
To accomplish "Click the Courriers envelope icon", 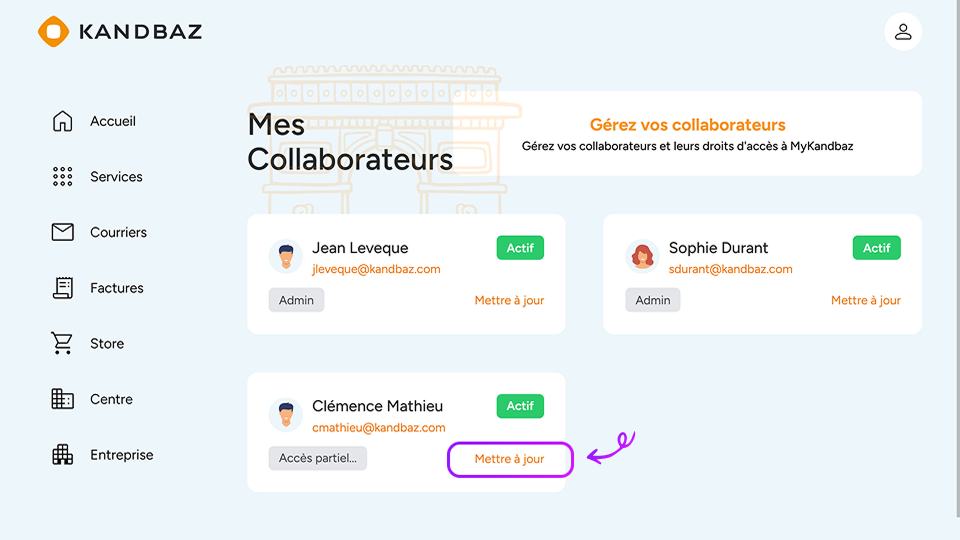I will coord(62,232).
